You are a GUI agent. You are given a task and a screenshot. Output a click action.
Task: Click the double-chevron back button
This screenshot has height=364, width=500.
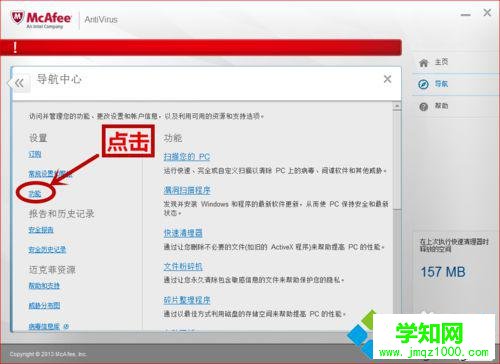coord(19,83)
